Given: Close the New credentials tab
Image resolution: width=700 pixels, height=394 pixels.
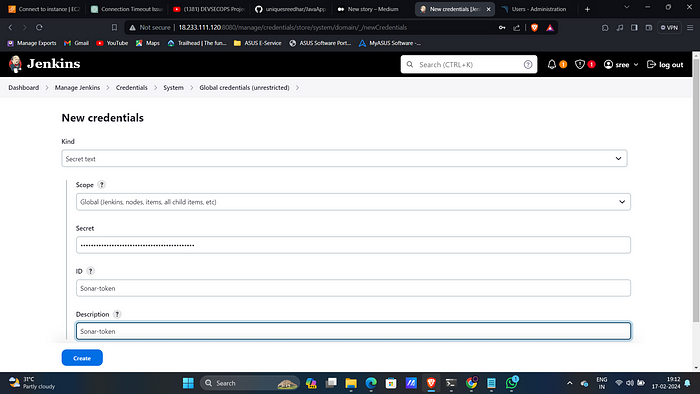Looking at the screenshot, I should 488,9.
